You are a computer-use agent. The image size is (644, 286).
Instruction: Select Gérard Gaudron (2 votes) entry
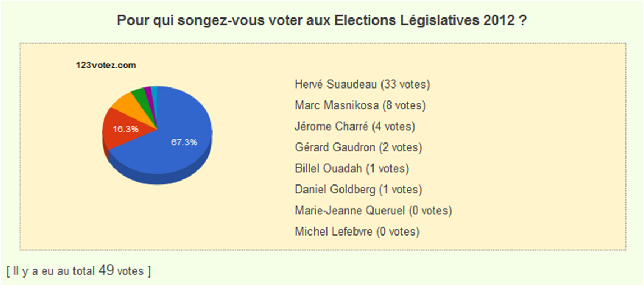coord(358,147)
